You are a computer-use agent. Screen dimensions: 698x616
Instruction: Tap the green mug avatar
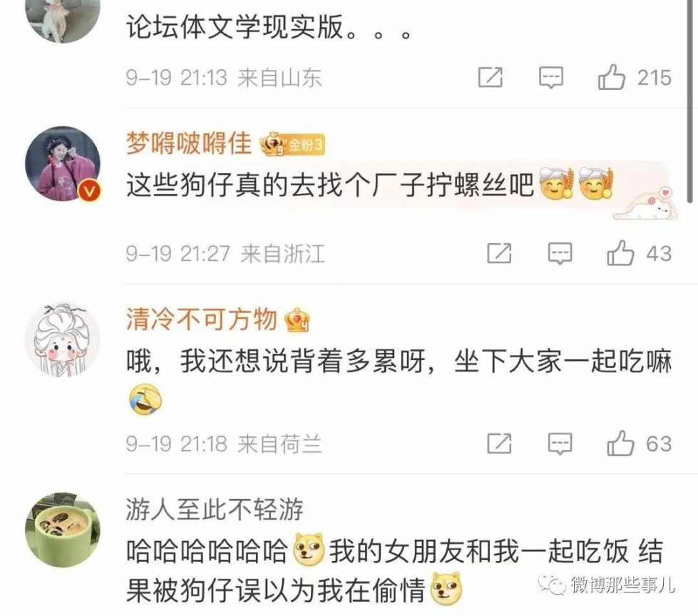pyautogui.click(x=63, y=530)
